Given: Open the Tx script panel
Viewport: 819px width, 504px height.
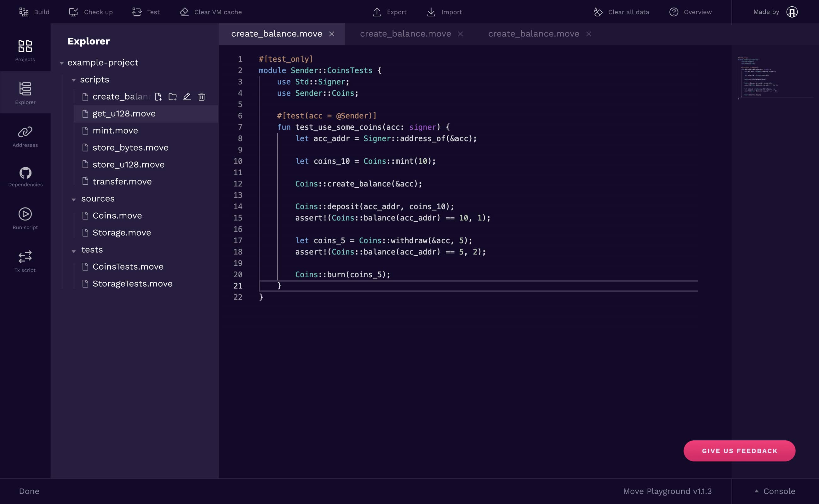Looking at the screenshot, I should [x=25, y=261].
